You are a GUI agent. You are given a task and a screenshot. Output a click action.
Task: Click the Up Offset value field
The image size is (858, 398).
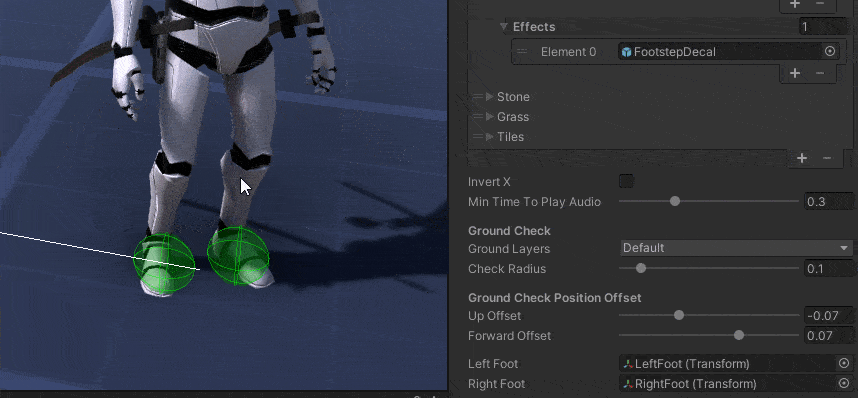[828, 315]
